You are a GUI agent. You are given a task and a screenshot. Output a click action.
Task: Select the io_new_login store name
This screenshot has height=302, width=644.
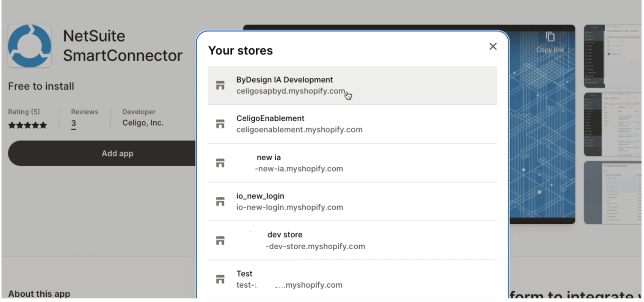[260, 196]
